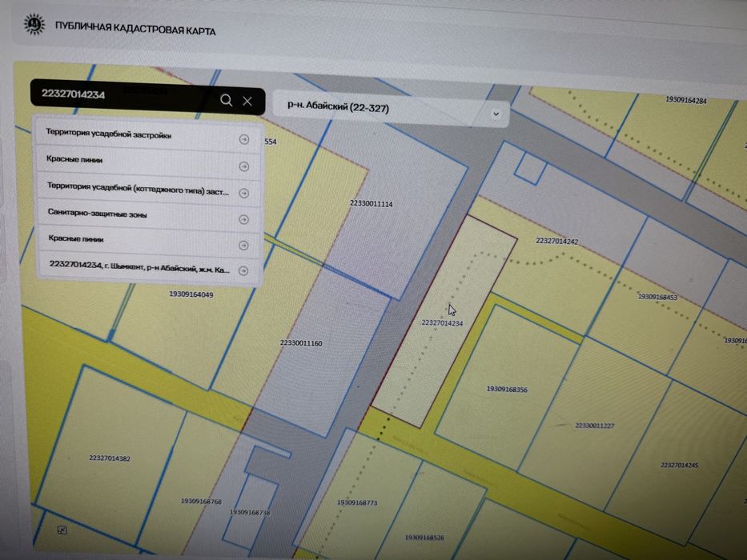Expand district selector chevron arrow
The height and width of the screenshot is (560, 747).
tap(496, 114)
